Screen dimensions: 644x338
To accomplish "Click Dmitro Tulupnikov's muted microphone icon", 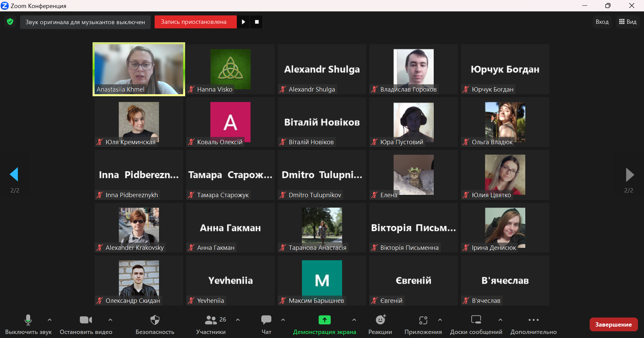I will coord(283,195).
